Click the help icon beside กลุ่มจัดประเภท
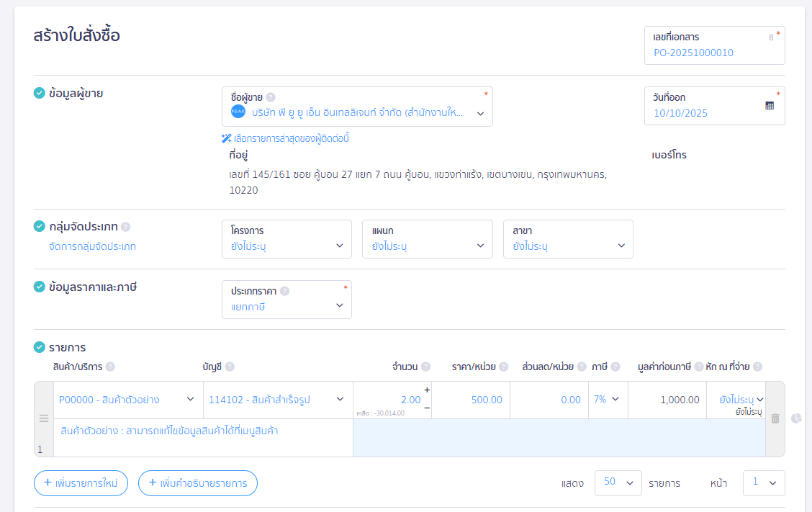 click(x=126, y=227)
